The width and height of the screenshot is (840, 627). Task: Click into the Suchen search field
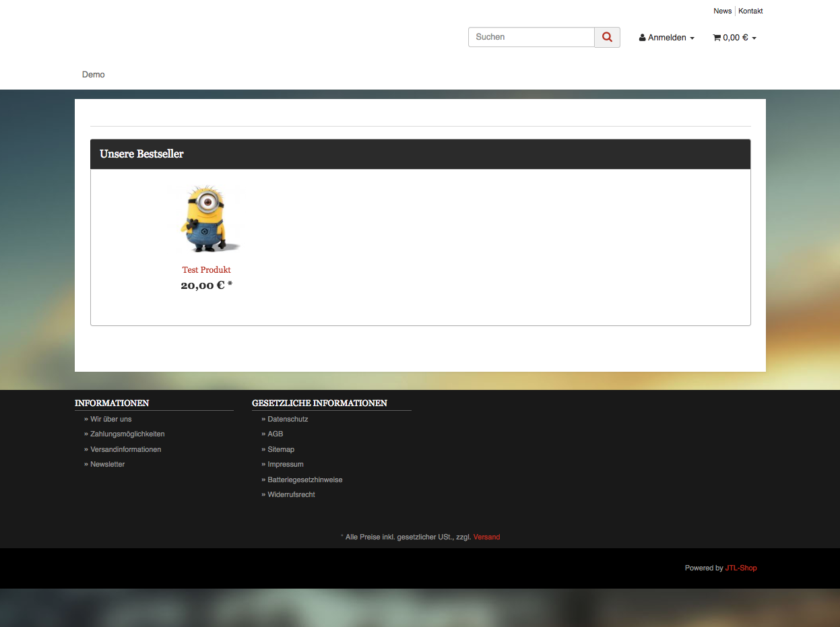(x=531, y=37)
